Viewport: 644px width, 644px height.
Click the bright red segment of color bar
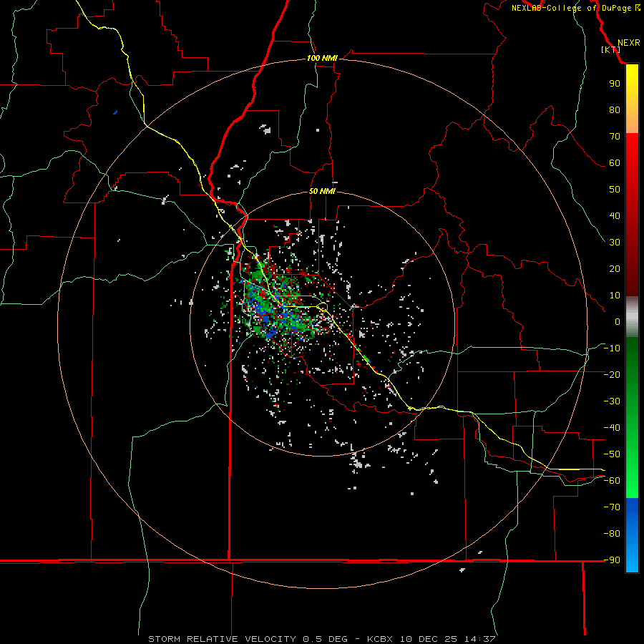tap(632, 150)
